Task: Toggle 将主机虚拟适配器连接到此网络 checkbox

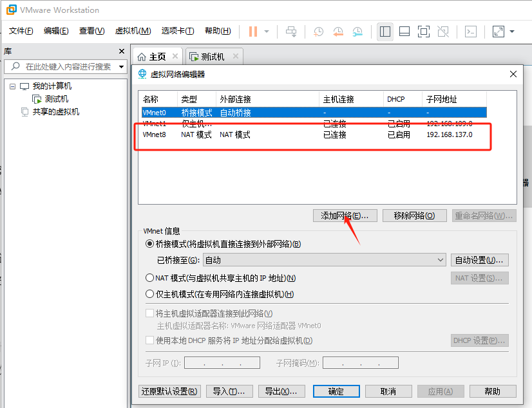Action: pyautogui.click(x=149, y=313)
